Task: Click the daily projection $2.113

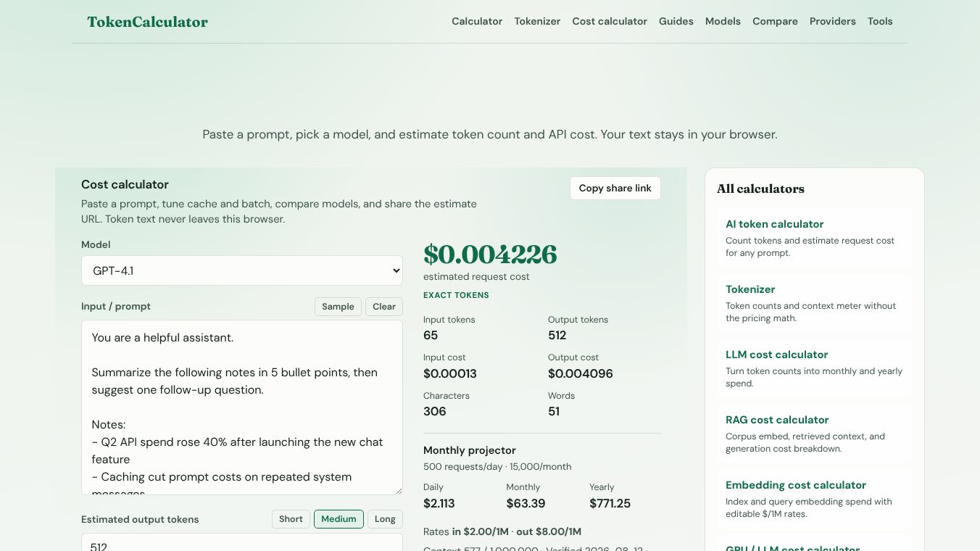Action: click(439, 503)
